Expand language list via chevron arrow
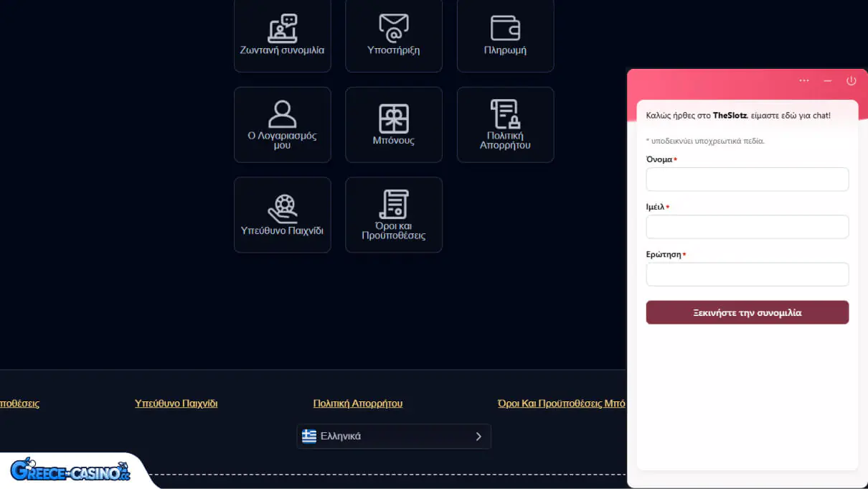 (x=478, y=437)
